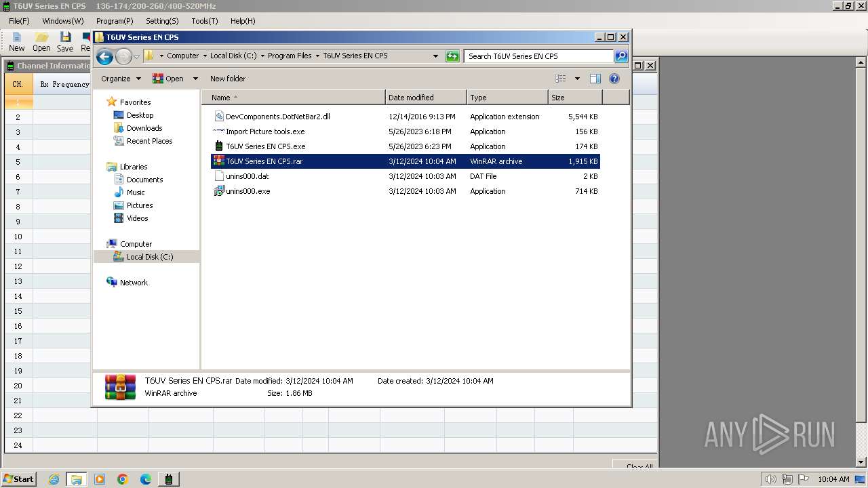This screenshot has height=488, width=868.
Task: Launch Chrome from taskbar
Action: click(x=123, y=479)
